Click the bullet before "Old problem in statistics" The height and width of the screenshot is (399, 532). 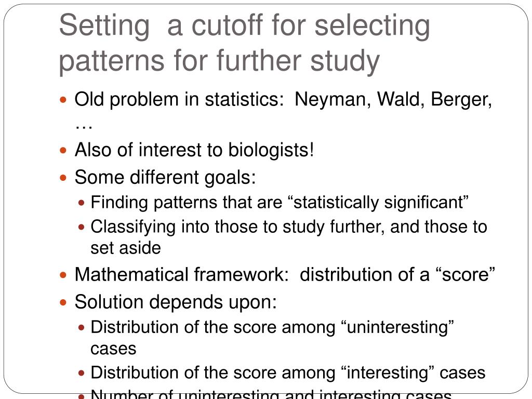[x=63, y=100]
